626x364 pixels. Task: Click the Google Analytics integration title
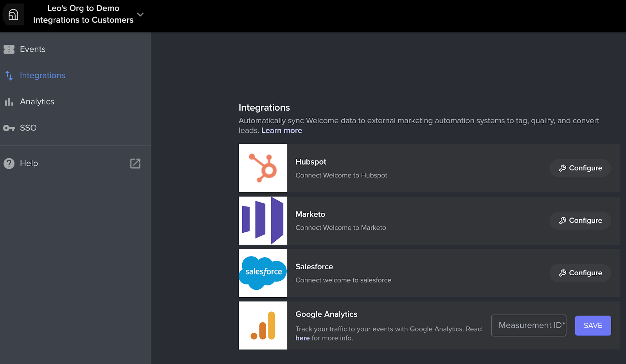coord(326,314)
